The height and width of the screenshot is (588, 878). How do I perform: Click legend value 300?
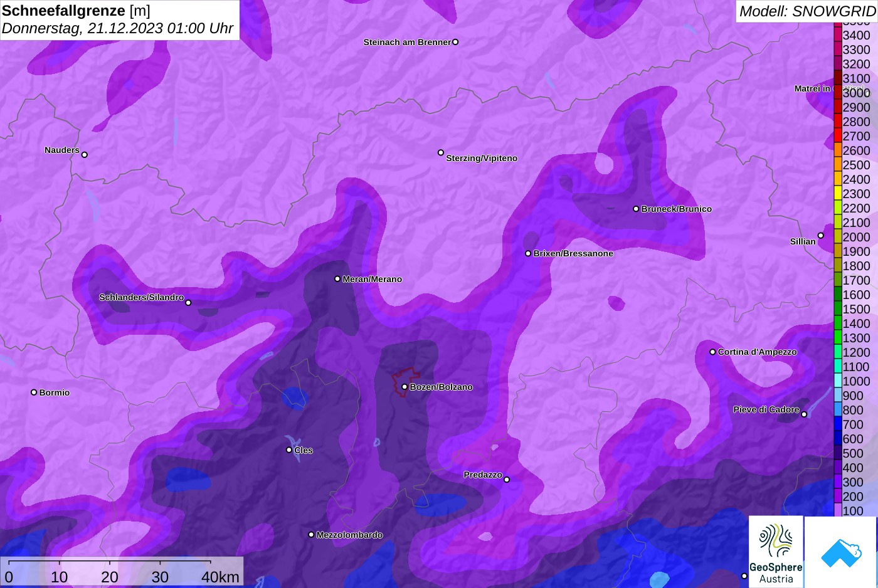[x=853, y=482]
